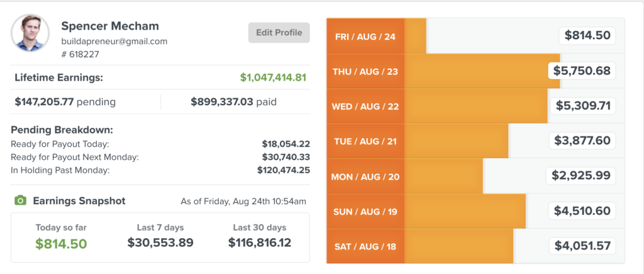Select the SUN / AUG / 19 row label
The width and height of the screenshot is (644, 274).
point(365,211)
